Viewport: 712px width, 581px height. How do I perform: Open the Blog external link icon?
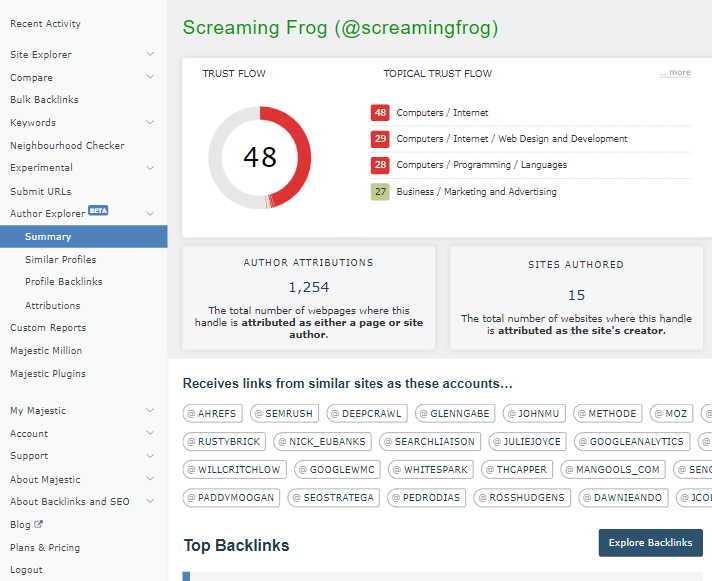pyautogui.click(x=39, y=524)
